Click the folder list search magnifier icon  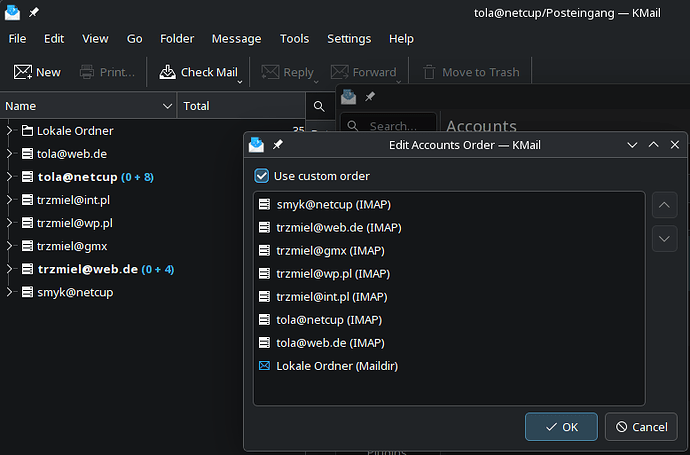click(319, 106)
